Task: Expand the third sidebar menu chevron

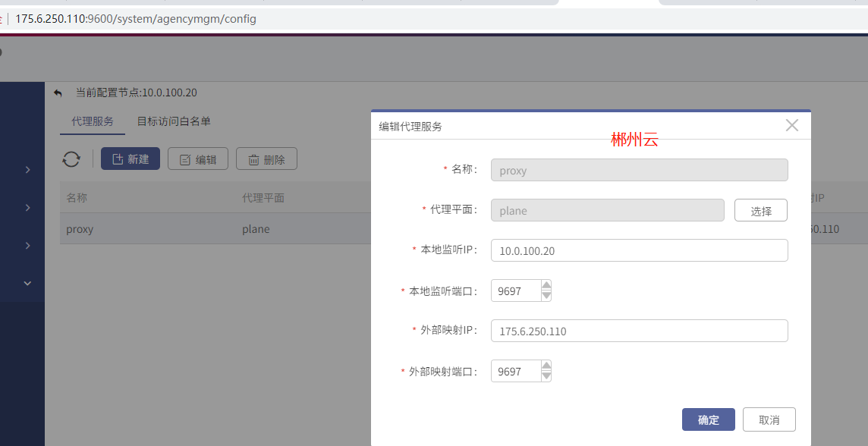Action: 27,245
